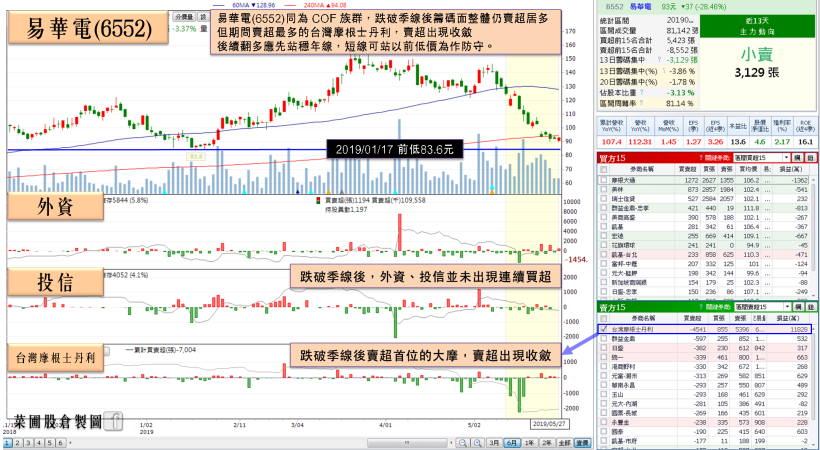Image resolution: width=820 pixels, height=450 pixels.
Task: Check the 瑞士信貸 buyer checkbox
Action: 603,198
